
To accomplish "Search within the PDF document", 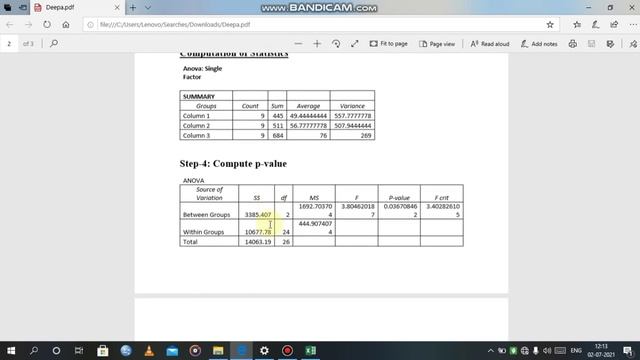I will point(53,43).
